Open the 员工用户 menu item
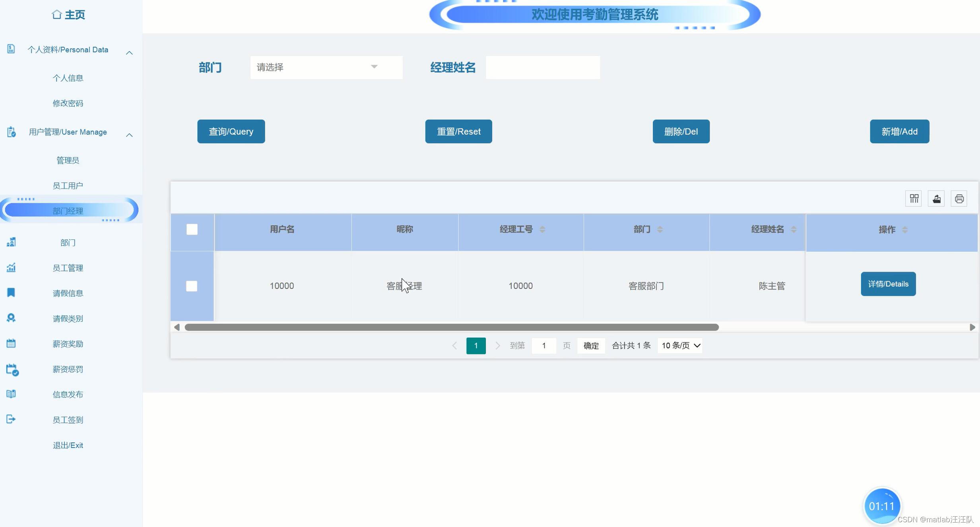This screenshot has width=980, height=527. 68,186
